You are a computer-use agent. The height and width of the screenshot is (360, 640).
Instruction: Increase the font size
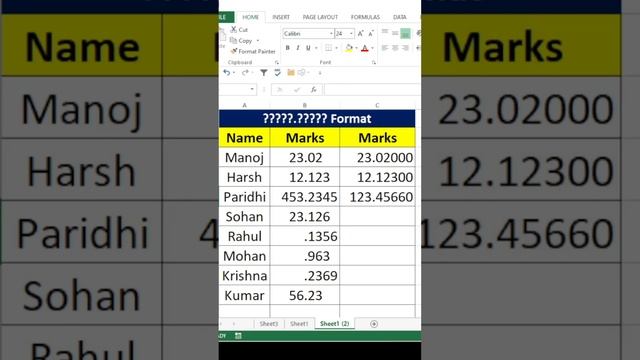click(360, 33)
